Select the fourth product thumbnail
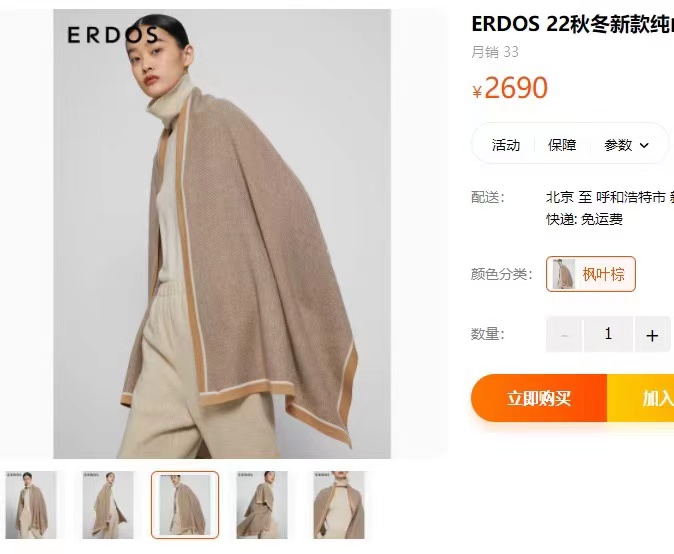 pyautogui.click(x=262, y=505)
